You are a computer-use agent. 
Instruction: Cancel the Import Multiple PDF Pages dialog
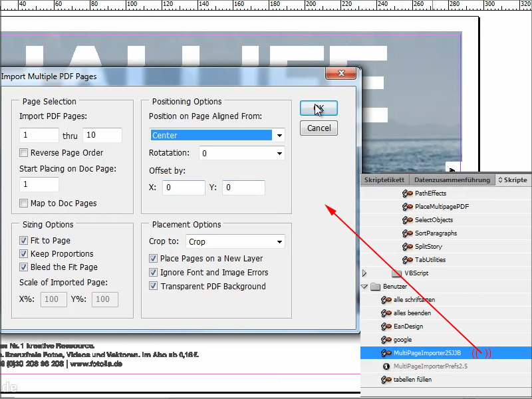coord(319,128)
